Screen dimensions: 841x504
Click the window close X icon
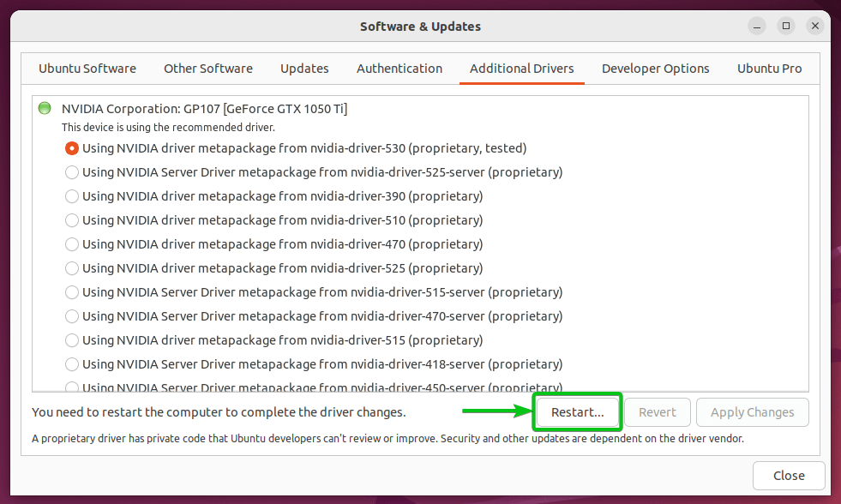click(814, 26)
